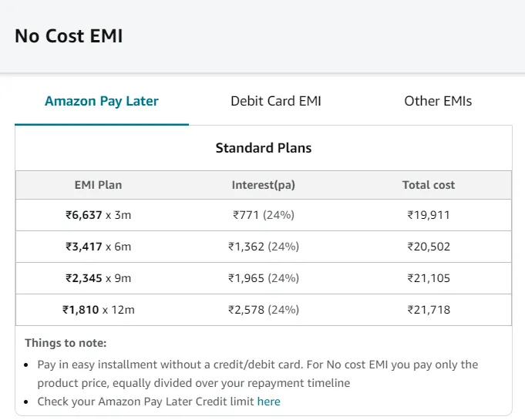Click the Things to note label
The height and width of the screenshot is (420, 525).
tap(66, 343)
